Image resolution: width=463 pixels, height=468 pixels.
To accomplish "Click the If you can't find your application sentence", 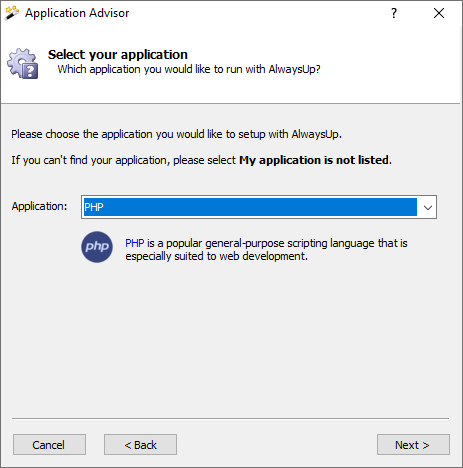I will pyautogui.click(x=202, y=160).
